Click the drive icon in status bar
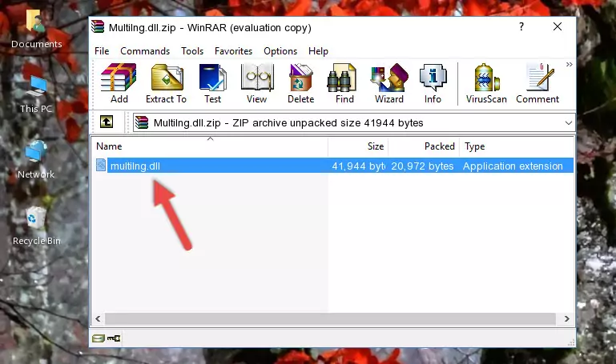 click(x=99, y=338)
